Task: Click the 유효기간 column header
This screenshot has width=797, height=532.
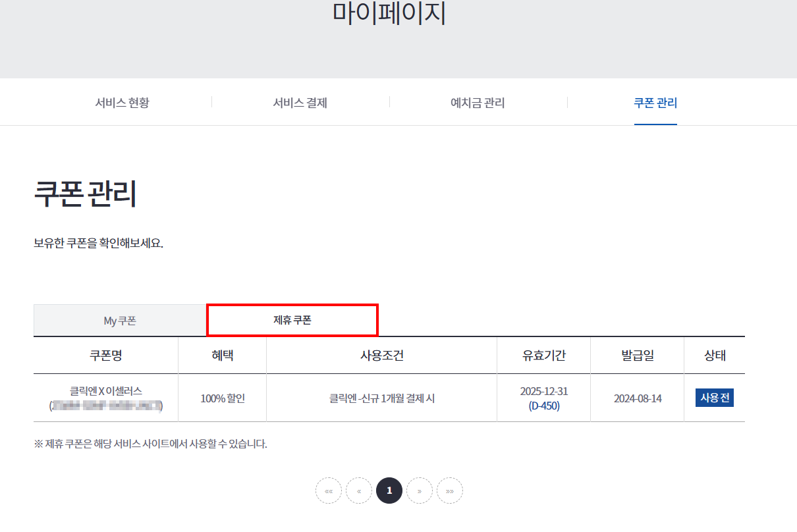Action: (x=543, y=356)
